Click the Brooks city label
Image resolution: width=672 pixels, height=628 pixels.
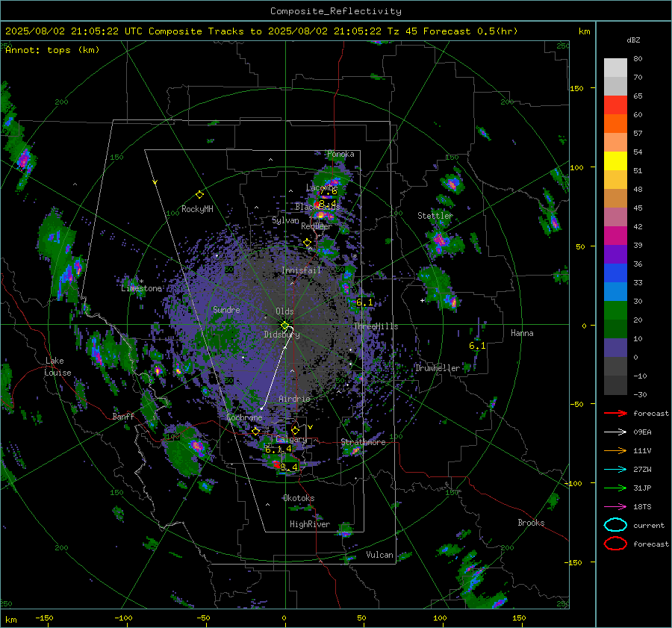[x=531, y=523]
